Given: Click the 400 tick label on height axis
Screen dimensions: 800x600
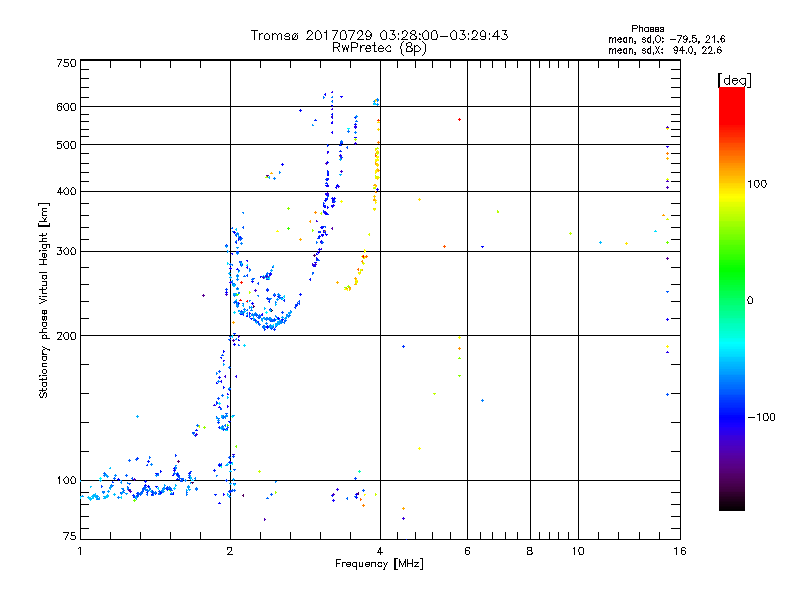Looking at the screenshot, I should [x=66, y=191].
